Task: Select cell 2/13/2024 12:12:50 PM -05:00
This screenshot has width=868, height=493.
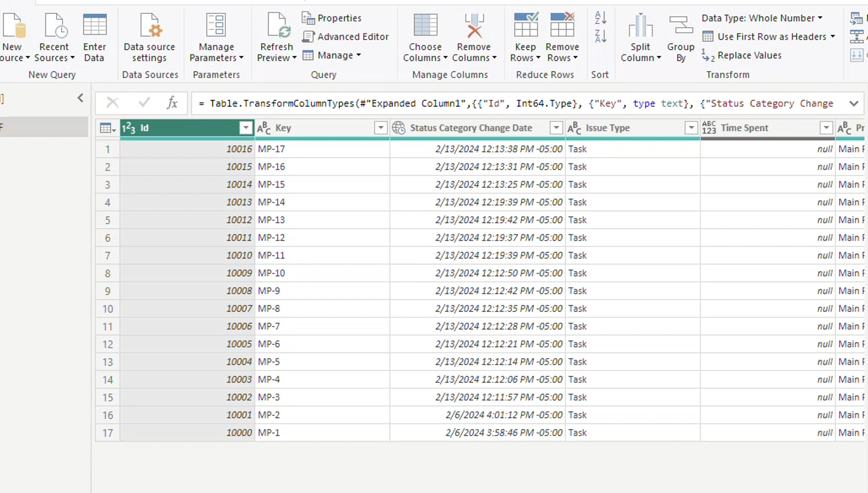Action: [477, 273]
